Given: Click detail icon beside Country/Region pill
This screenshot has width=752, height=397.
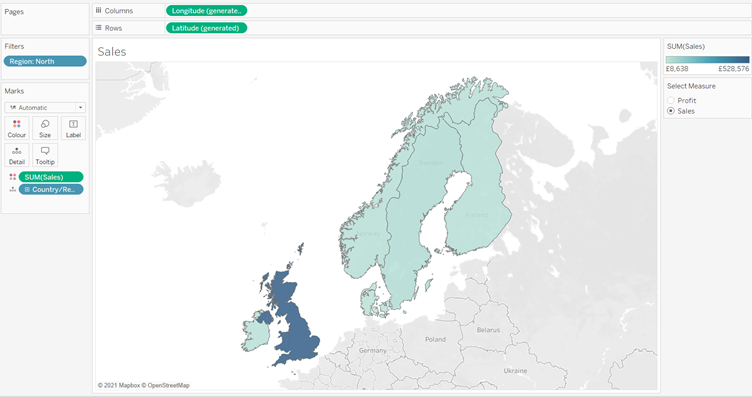Looking at the screenshot, I should click(12, 189).
